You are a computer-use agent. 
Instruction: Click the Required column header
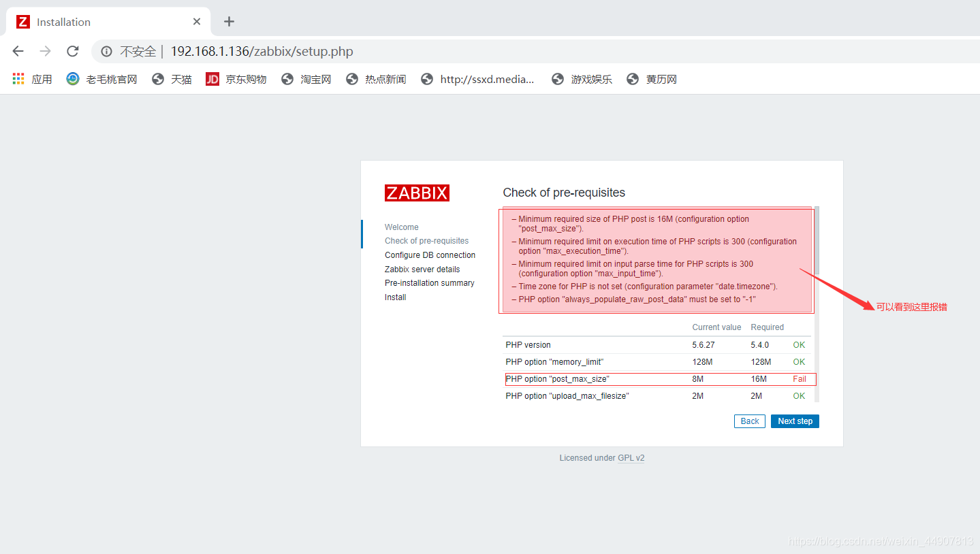point(768,327)
